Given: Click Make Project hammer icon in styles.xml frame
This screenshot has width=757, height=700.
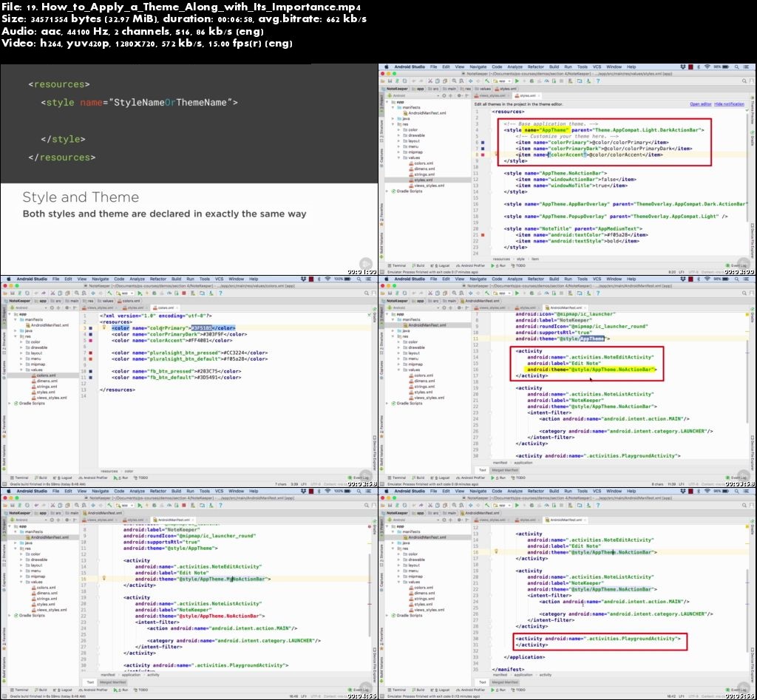Looking at the screenshot, I should (487, 81).
